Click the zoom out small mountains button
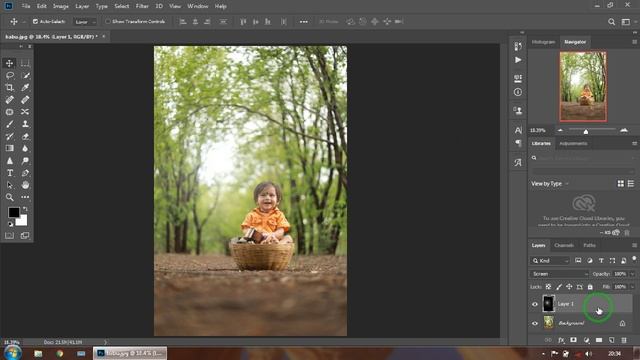Image resolution: width=640 pixels, height=360 pixels. click(x=560, y=131)
